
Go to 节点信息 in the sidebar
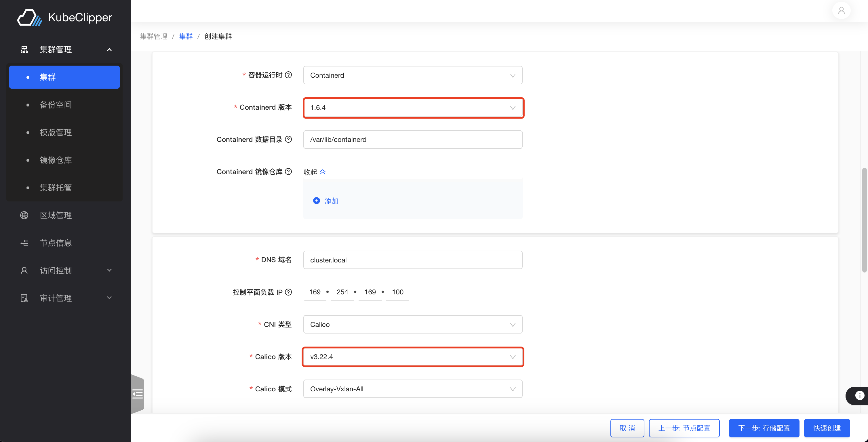tap(56, 243)
